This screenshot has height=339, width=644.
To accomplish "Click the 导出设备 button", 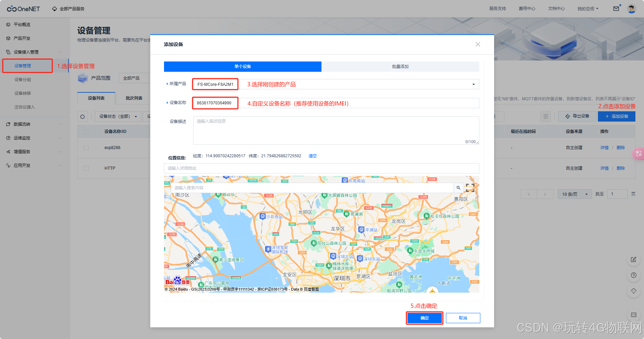I will click(577, 116).
